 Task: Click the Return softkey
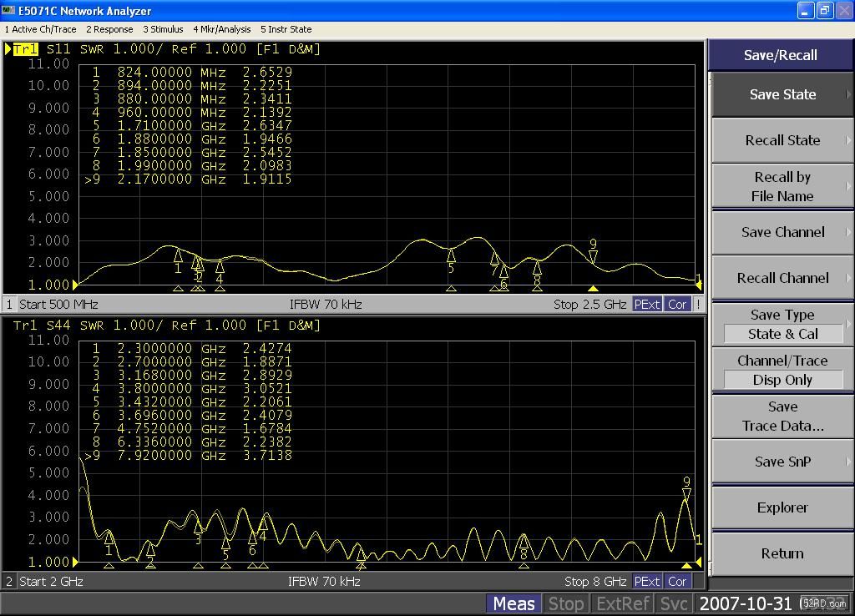coord(782,553)
